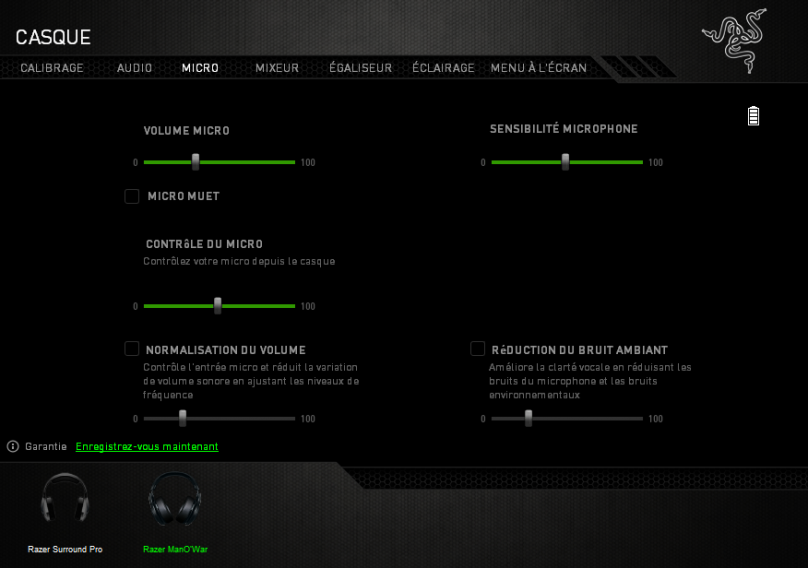Go to the Mixeur tab
Image resolution: width=808 pixels, height=568 pixels.
click(277, 68)
